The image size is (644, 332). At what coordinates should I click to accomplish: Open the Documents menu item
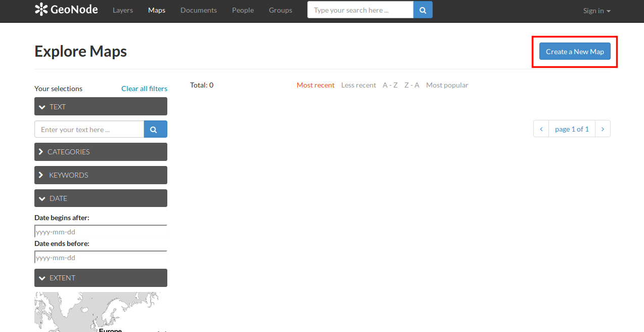pos(198,10)
